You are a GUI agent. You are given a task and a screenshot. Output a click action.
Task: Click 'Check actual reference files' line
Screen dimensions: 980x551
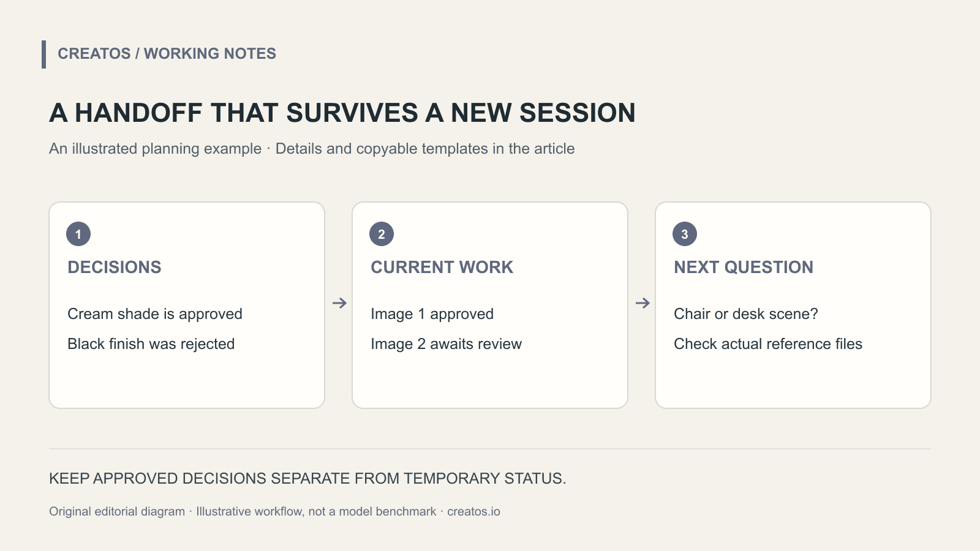[768, 344]
